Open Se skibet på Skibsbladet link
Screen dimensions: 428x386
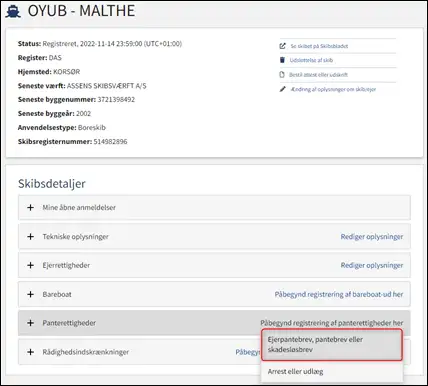pyautogui.click(x=319, y=46)
